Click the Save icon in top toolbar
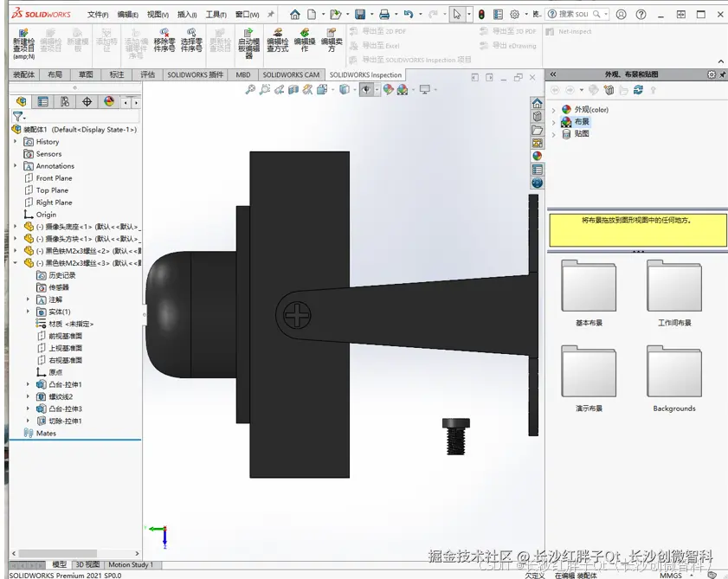Image resolution: width=728 pixels, height=579 pixels. pos(360,15)
